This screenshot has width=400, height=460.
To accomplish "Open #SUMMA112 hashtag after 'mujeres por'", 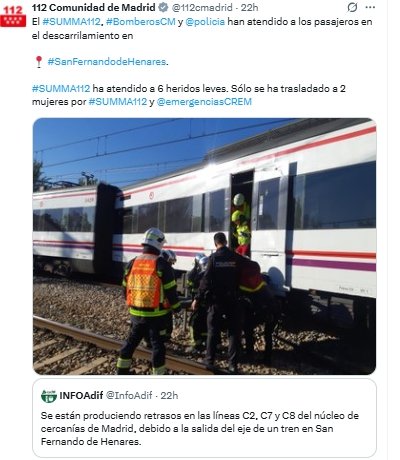I will pos(118,102).
